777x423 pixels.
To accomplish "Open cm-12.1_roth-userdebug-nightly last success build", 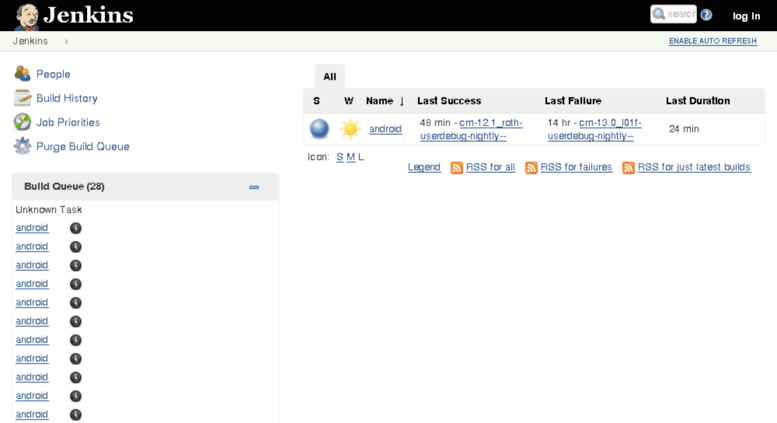I will 471,129.
